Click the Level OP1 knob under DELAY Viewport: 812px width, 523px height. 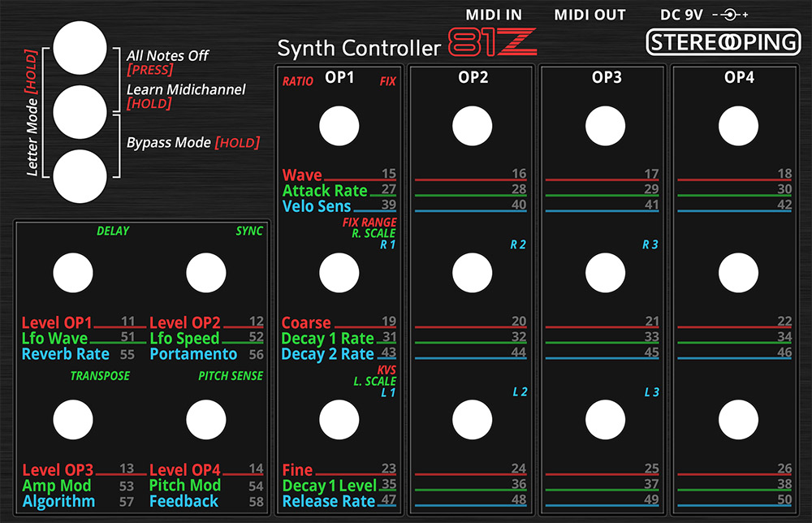(x=73, y=273)
